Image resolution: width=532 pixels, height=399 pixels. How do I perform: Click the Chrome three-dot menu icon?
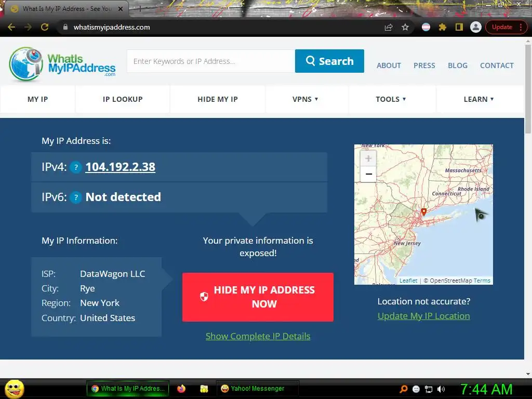[x=521, y=27]
